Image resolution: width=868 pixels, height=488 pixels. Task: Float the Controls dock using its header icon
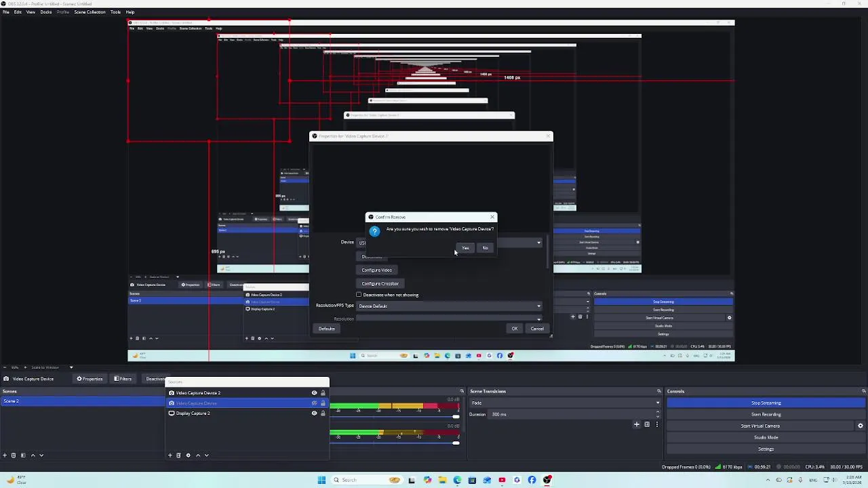[863, 391]
